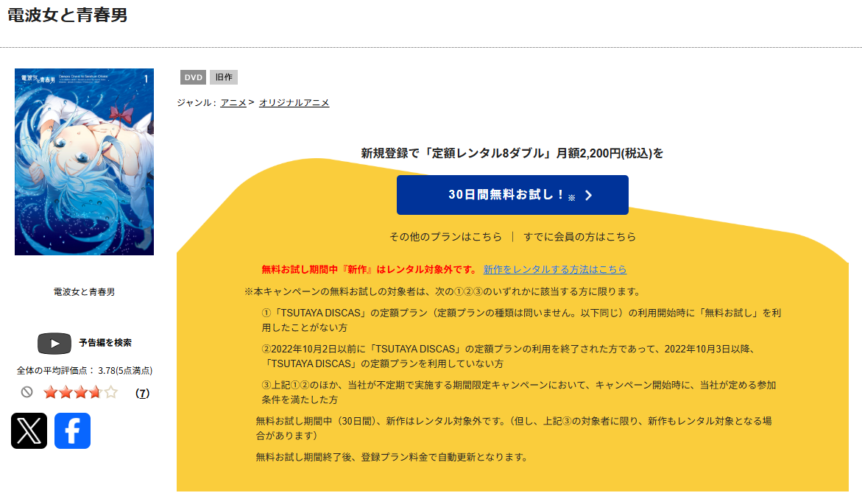Open the オリジナルアニメ genre link

(x=294, y=103)
